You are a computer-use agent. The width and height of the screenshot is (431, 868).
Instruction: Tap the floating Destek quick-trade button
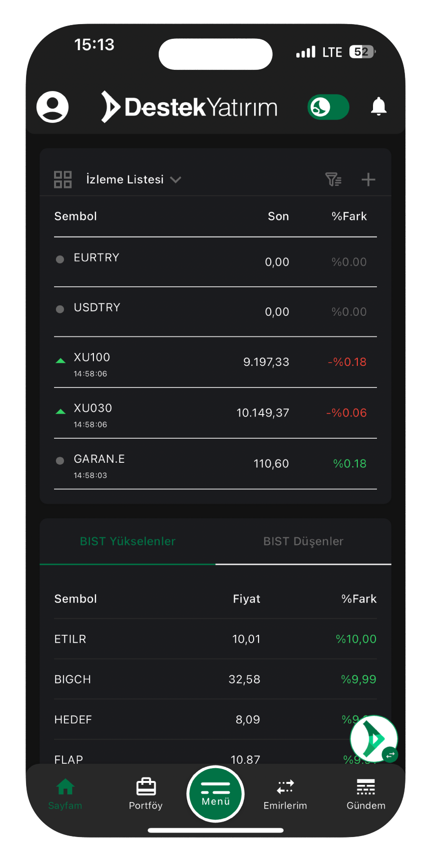click(x=374, y=739)
